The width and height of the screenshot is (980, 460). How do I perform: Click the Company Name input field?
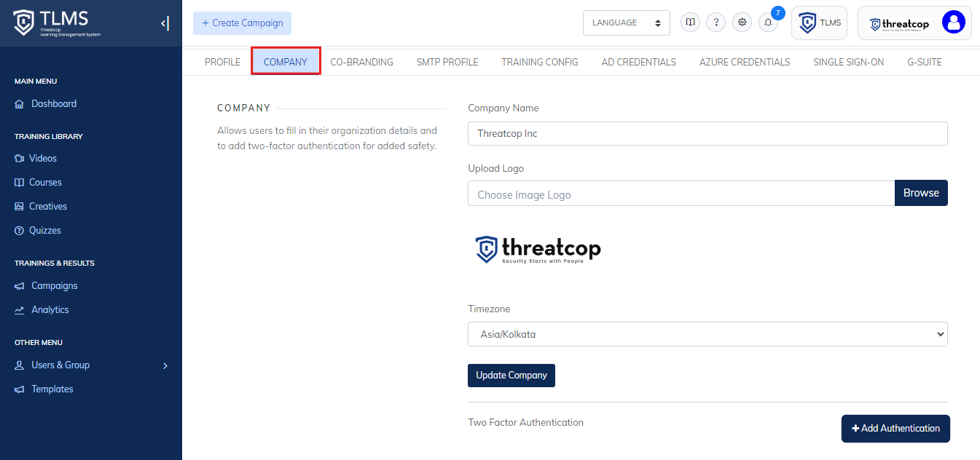[x=707, y=134]
